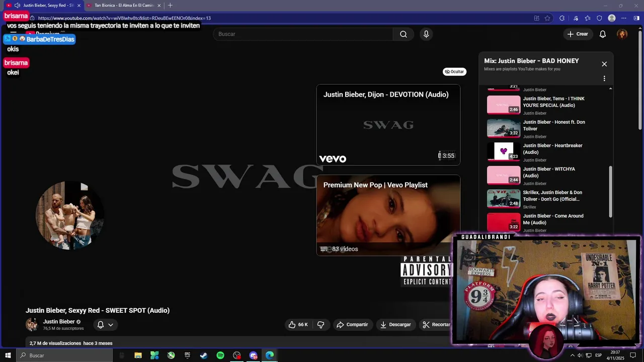Open the Mix playlist three-dot options menu
644x362 pixels.
tap(604, 78)
